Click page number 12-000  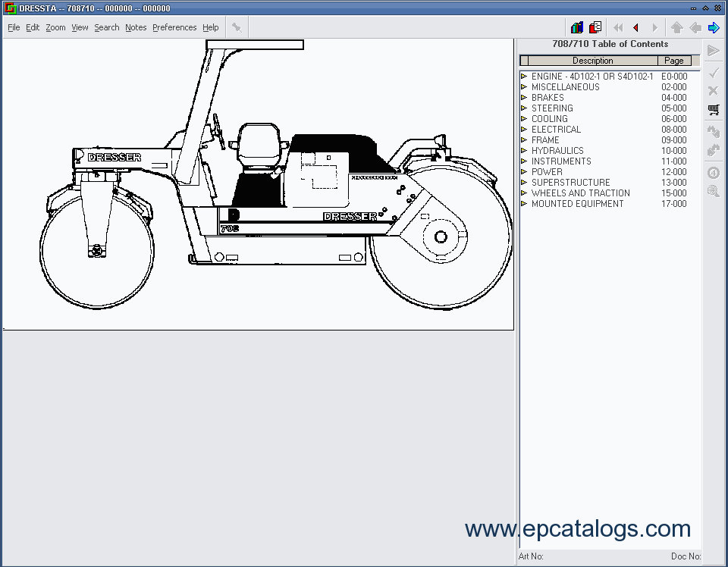(x=674, y=172)
